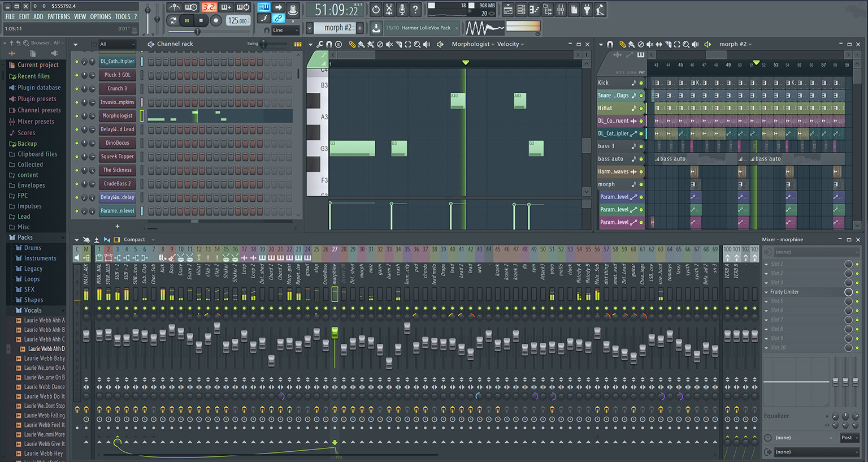The height and width of the screenshot is (462, 868).
Task: Toggle mute LED for Morphologist channel
Action: point(77,116)
